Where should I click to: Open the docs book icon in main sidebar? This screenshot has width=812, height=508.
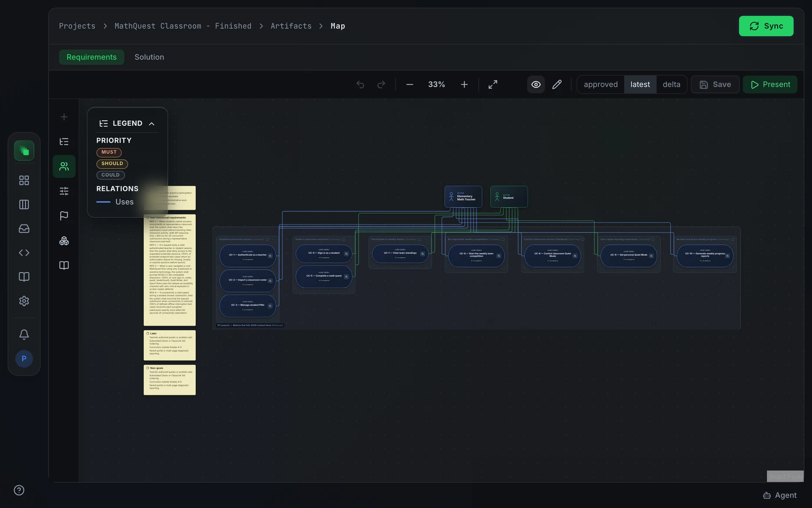pos(24,277)
